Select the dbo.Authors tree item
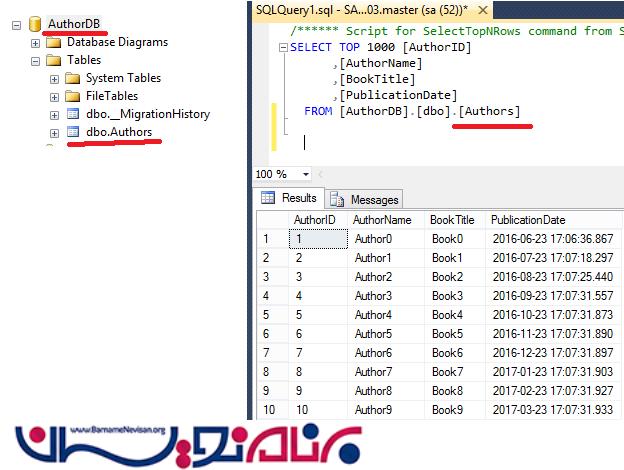The image size is (624, 470). 119,132
